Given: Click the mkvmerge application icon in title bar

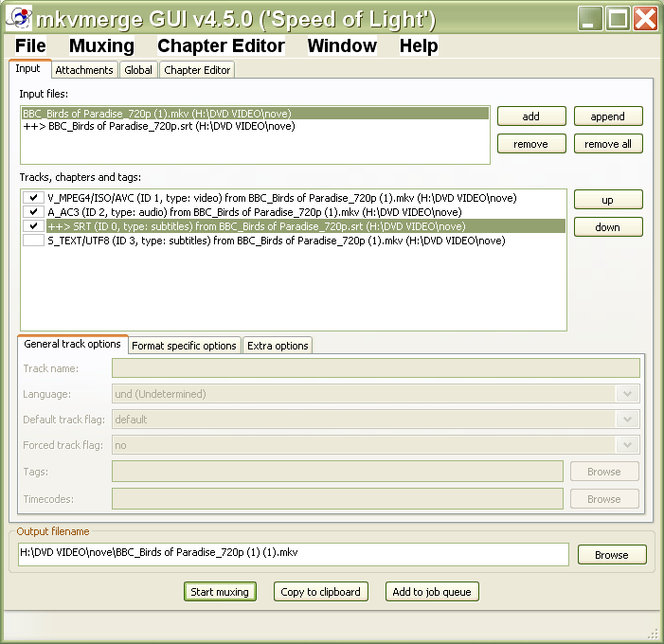Looking at the screenshot, I should tap(19, 18).
